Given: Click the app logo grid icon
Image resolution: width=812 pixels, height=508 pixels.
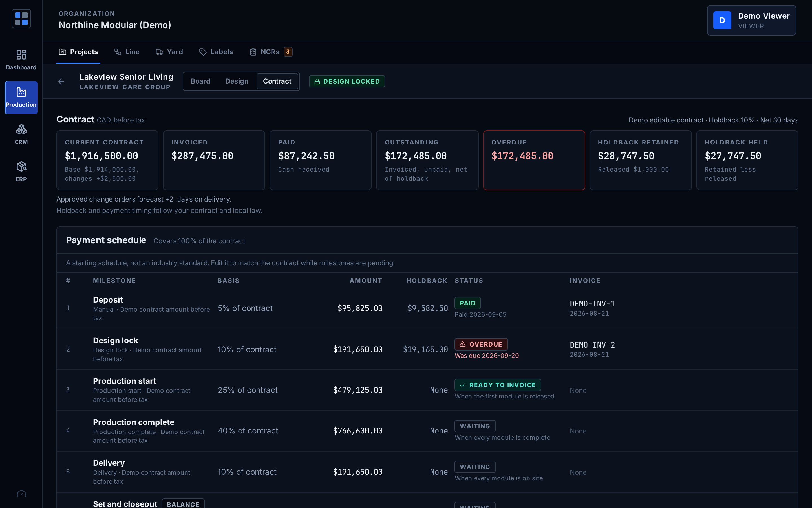Looking at the screenshot, I should pyautogui.click(x=21, y=19).
